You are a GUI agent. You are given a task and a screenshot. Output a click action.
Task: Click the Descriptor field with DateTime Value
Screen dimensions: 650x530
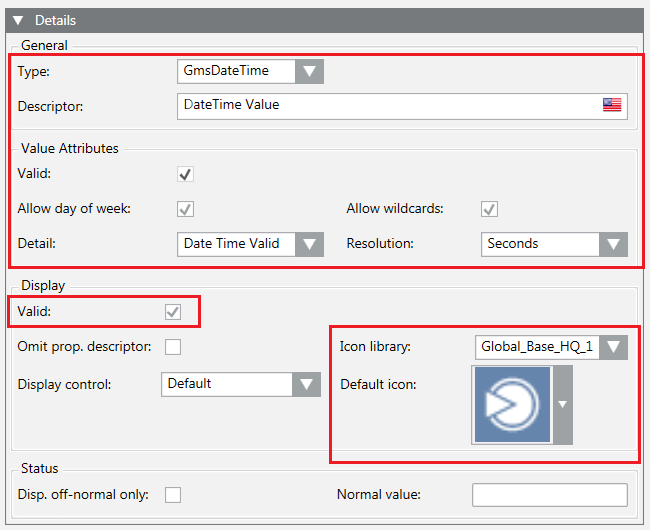point(390,105)
